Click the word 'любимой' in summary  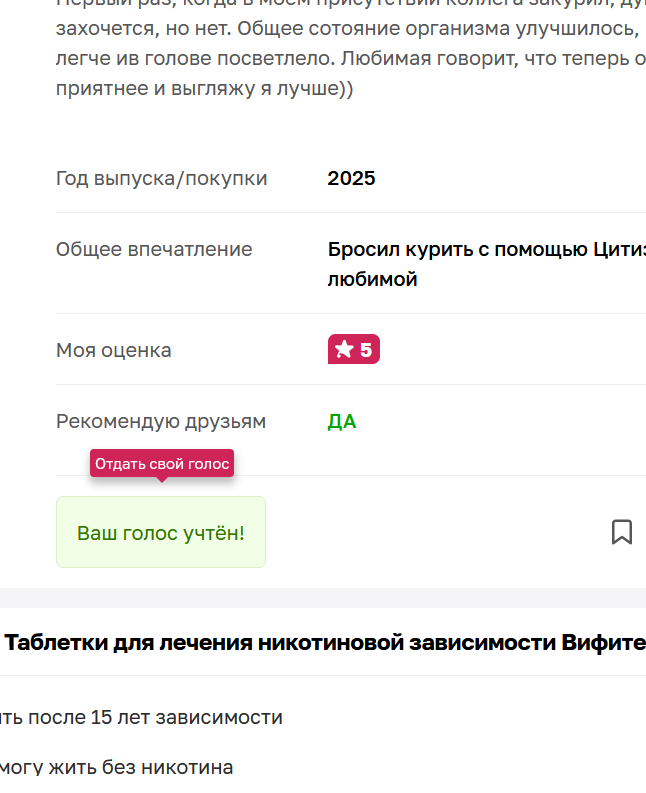click(x=372, y=279)
